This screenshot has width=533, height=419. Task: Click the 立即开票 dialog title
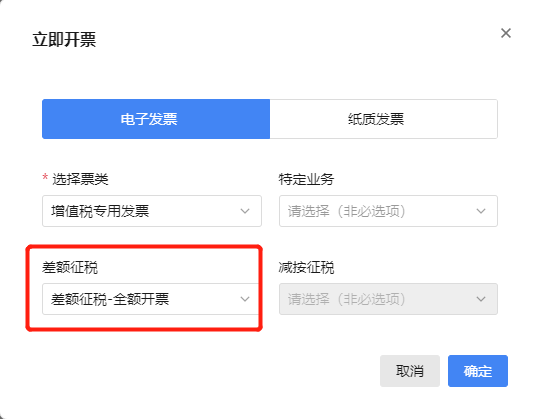[64, 39]
